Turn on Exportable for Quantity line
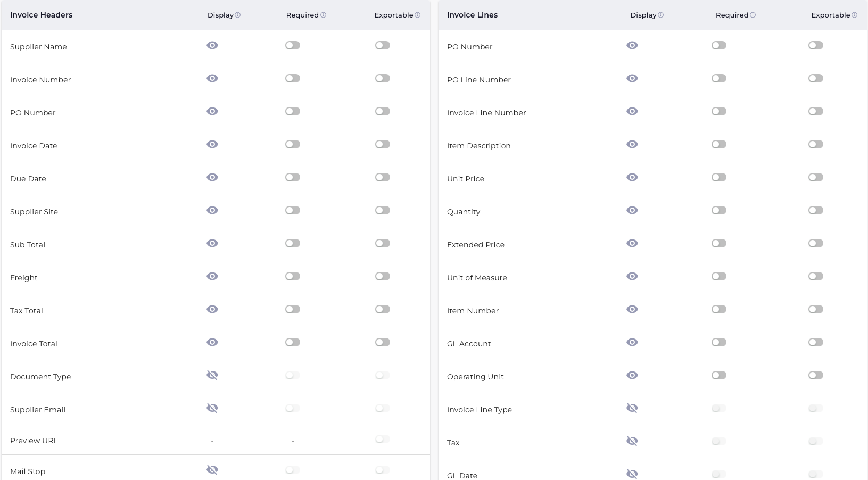 pos(816,210)
